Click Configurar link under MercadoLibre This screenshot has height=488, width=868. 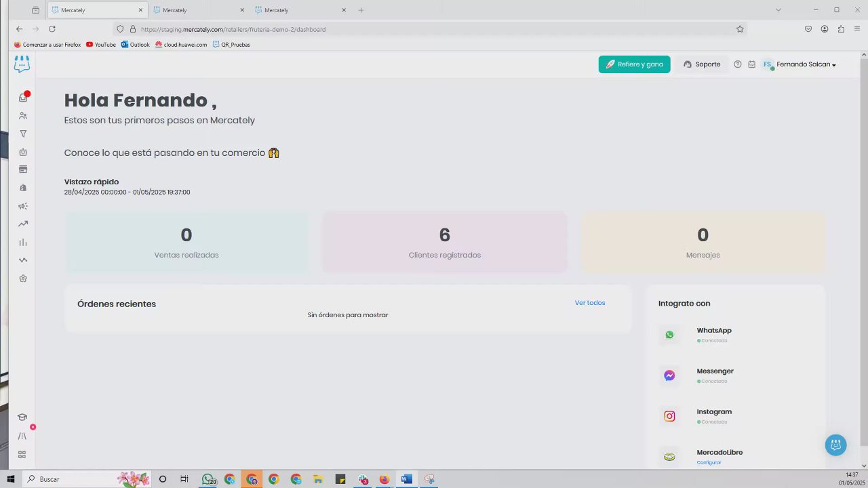pyautogui.click(x=709, y=462)
